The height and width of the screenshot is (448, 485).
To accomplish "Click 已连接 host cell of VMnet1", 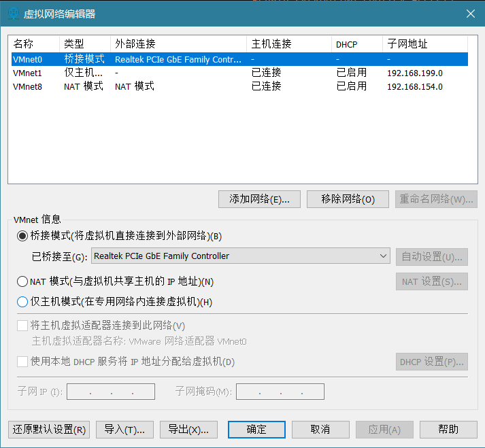I will (267, 73).
